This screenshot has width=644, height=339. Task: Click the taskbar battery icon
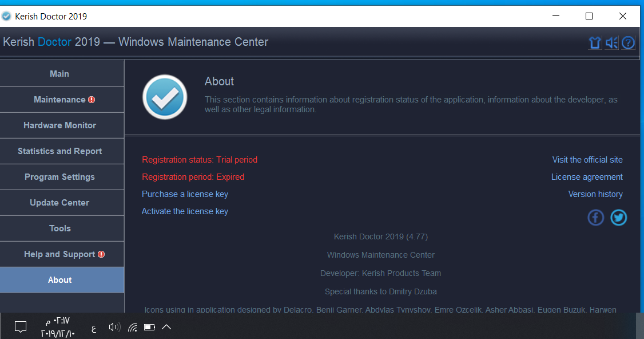click(x=149, y=327)
